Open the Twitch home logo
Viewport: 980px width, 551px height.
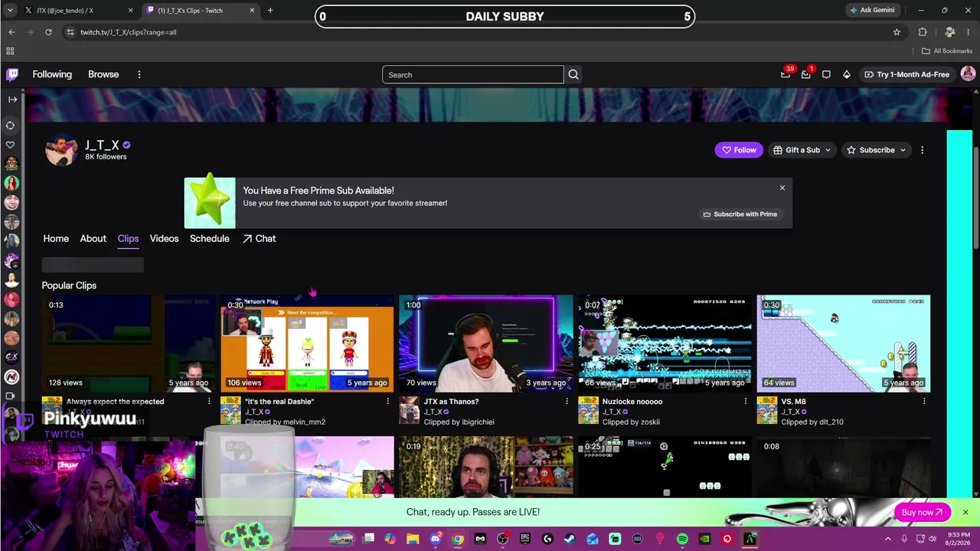(12, 74)
